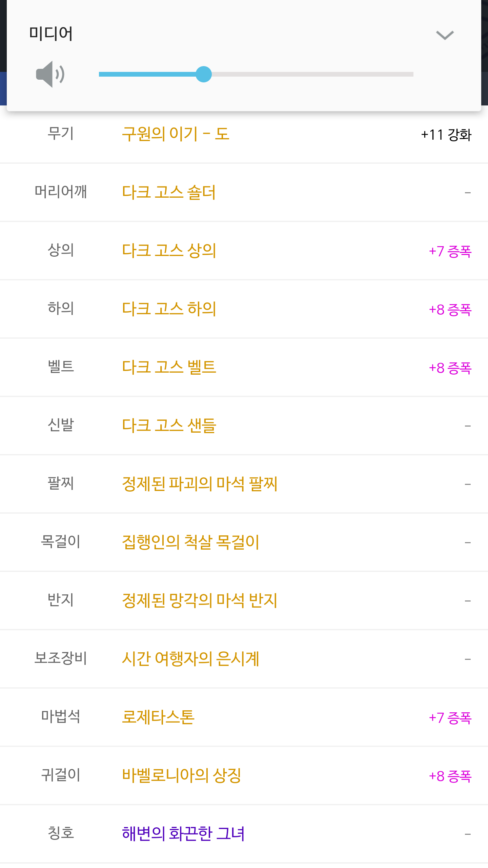Click the +11 강화 weapon enhancement text

pyautogui.click(x=446, y=135)
